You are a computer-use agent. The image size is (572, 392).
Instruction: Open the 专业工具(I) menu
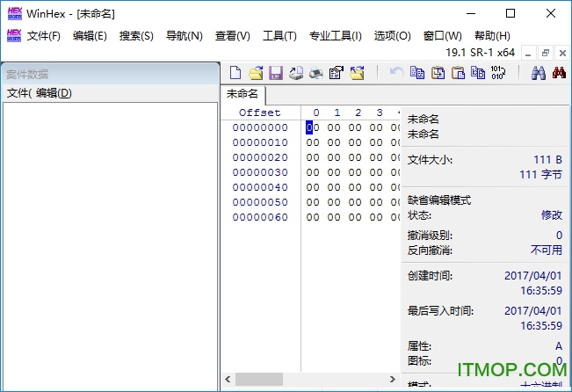336,36
